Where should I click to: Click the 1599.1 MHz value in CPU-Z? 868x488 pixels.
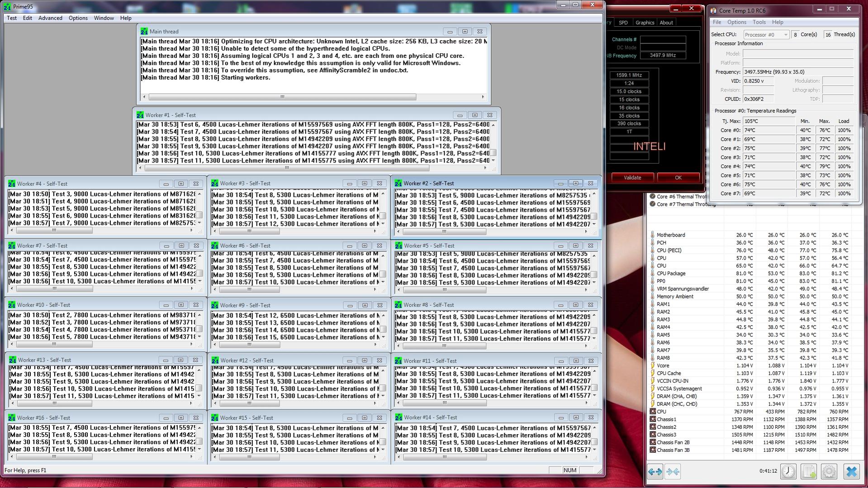click(629, 75)
